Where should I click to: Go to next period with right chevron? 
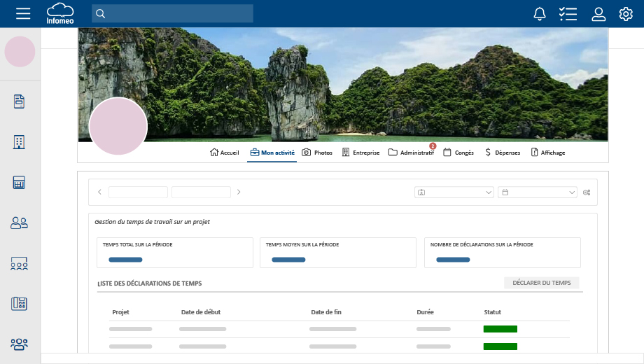point(239,192)
